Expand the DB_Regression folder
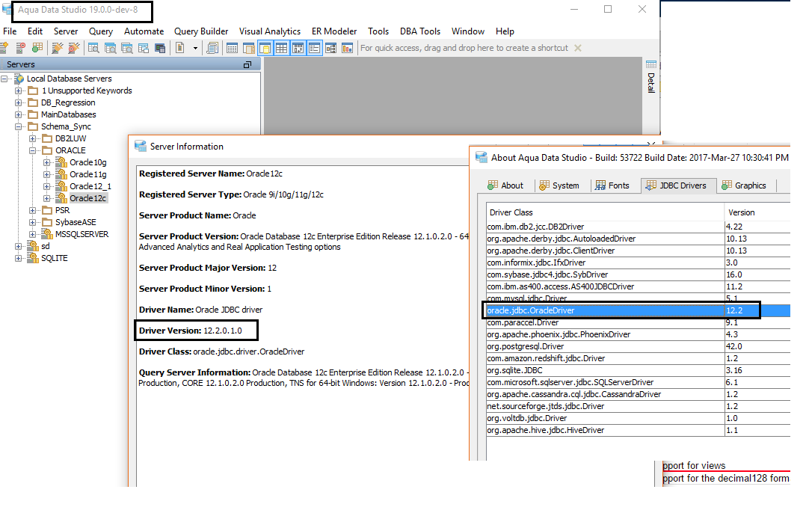Image resolution: width=812 pixels, height=528 pixels. click(x=19, y=102)
